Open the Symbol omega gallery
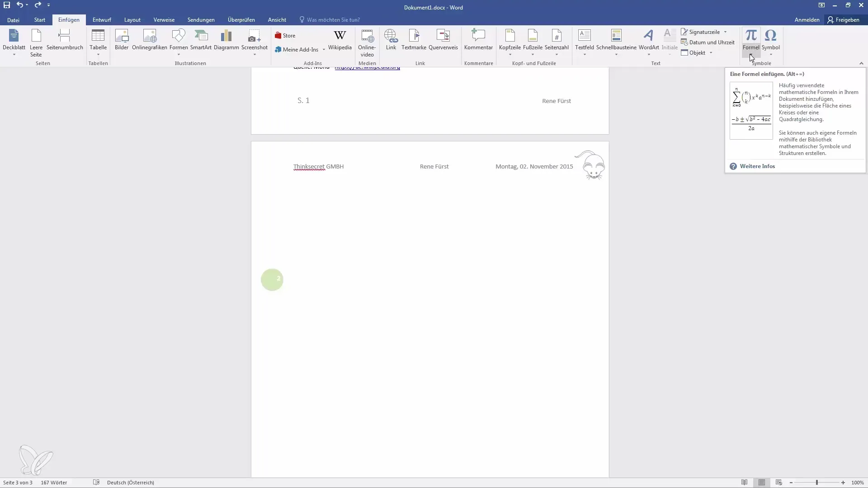 [x=771, y=42]
